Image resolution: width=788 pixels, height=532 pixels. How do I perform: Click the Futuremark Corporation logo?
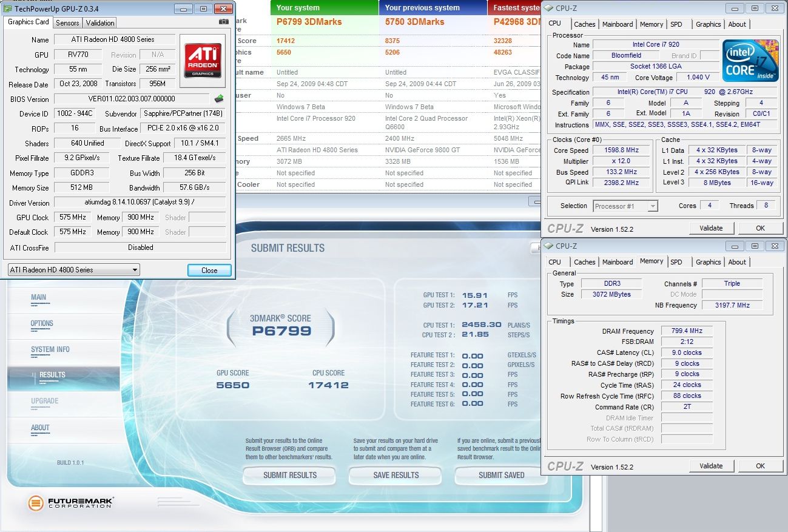(x=71, y=503)
